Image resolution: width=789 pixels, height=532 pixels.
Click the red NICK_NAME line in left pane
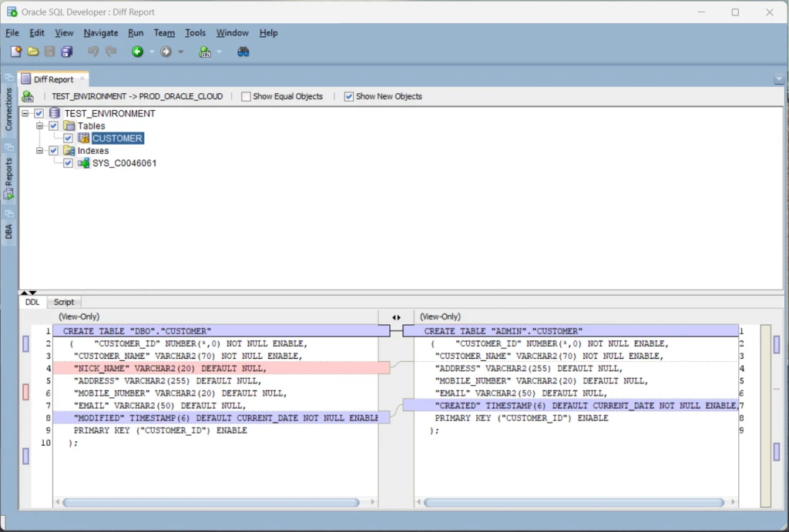[221, 369]
